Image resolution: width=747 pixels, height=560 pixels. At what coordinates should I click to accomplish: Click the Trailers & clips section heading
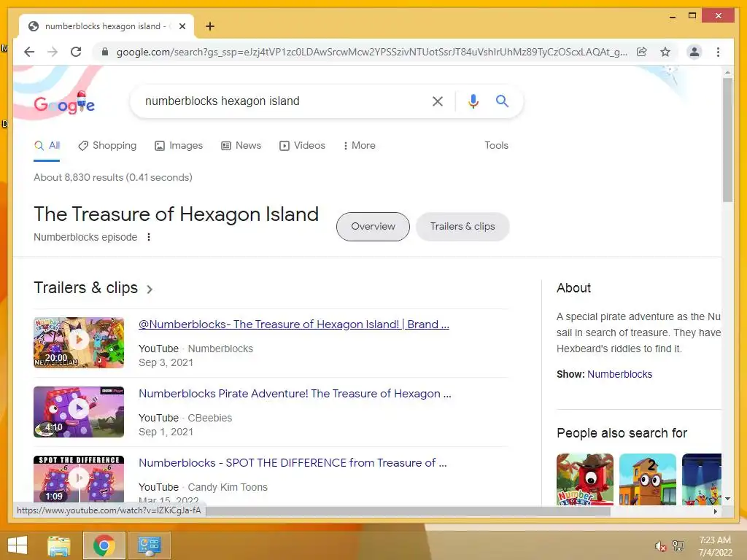pyautogui.click(x=86, y=288)
